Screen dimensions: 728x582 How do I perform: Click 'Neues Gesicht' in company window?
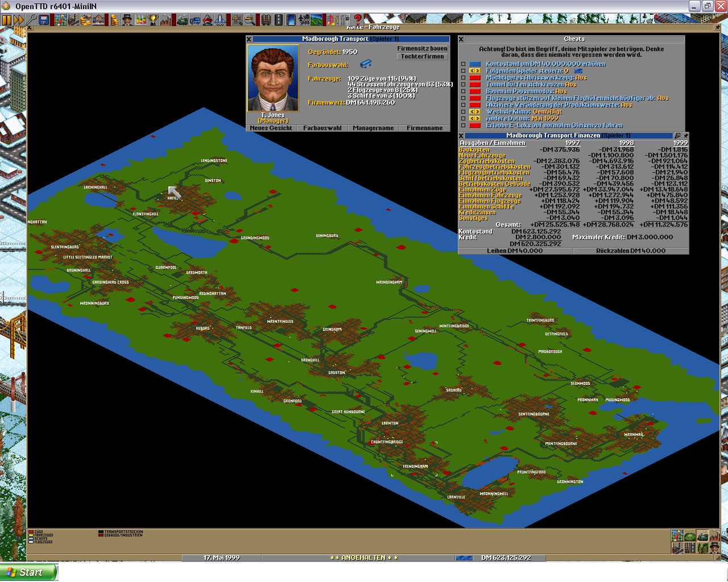click(x=271, y=128)
